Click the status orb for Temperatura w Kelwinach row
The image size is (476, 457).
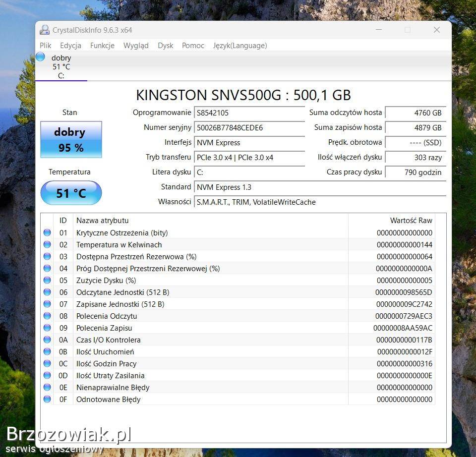(x=47, y=244)
